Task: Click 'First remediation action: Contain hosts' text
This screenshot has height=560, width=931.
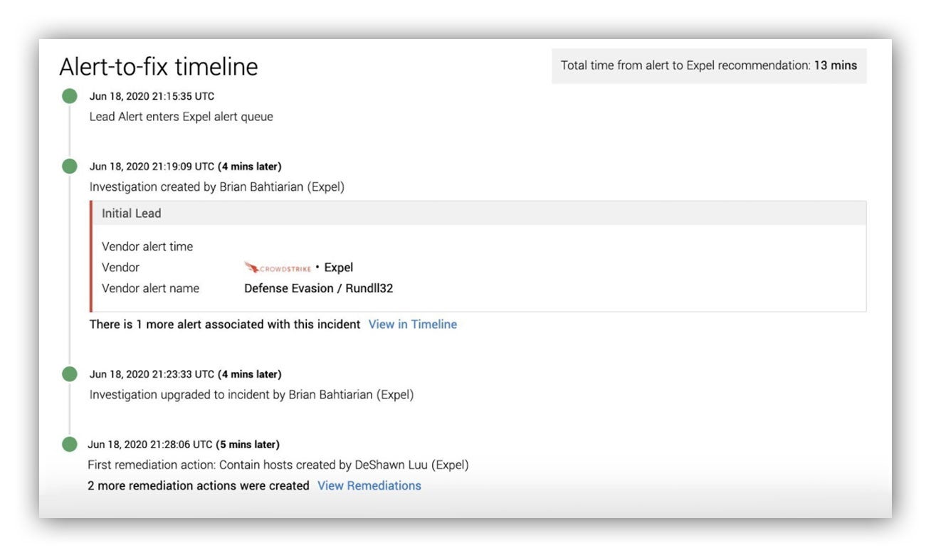Action: 278,465
